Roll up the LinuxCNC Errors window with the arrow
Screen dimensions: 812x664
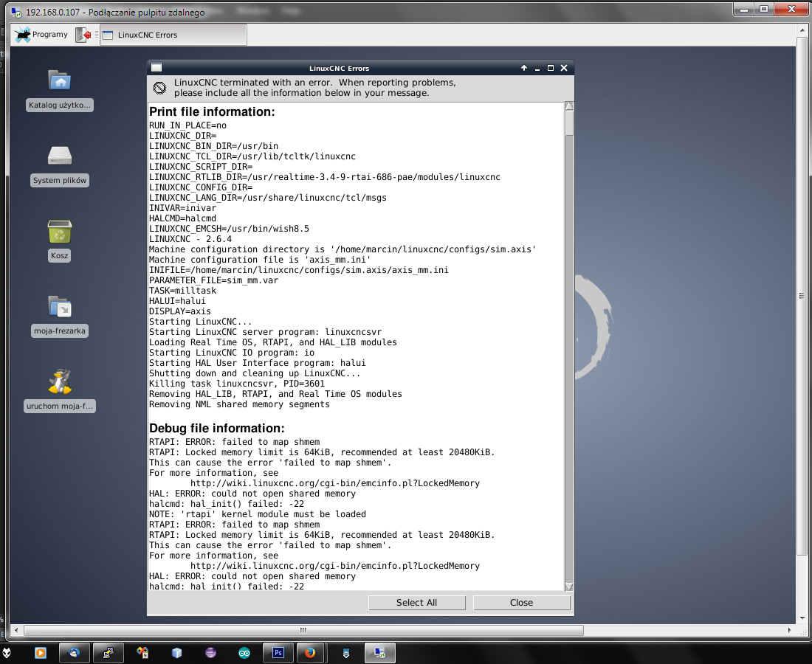(x=524, y=68)
